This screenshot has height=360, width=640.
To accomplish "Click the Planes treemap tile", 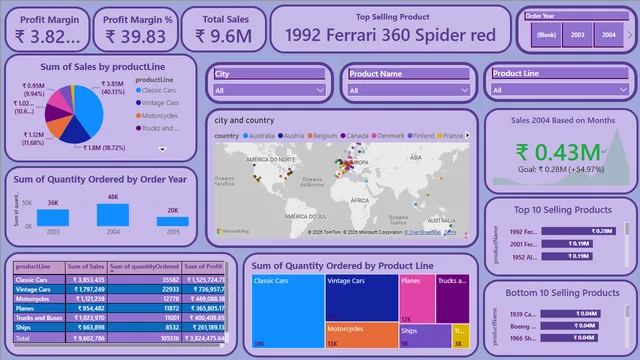I will click(x=417, y=299).
